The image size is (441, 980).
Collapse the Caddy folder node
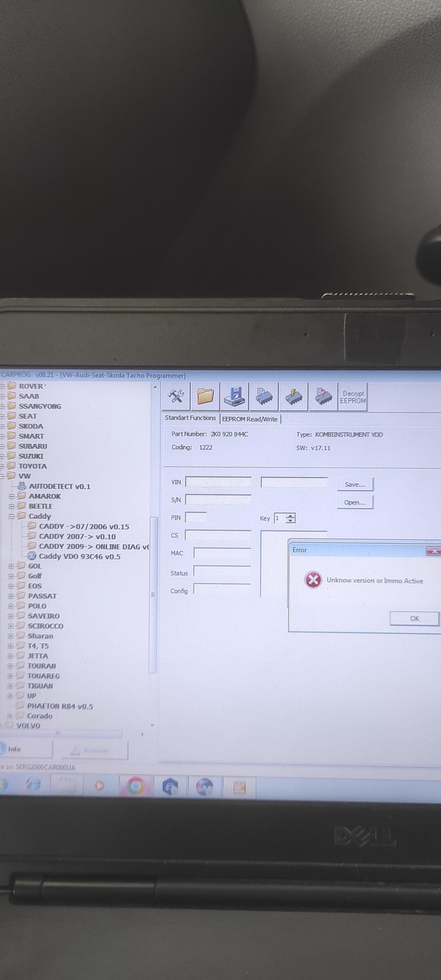(x=11, y=516)
